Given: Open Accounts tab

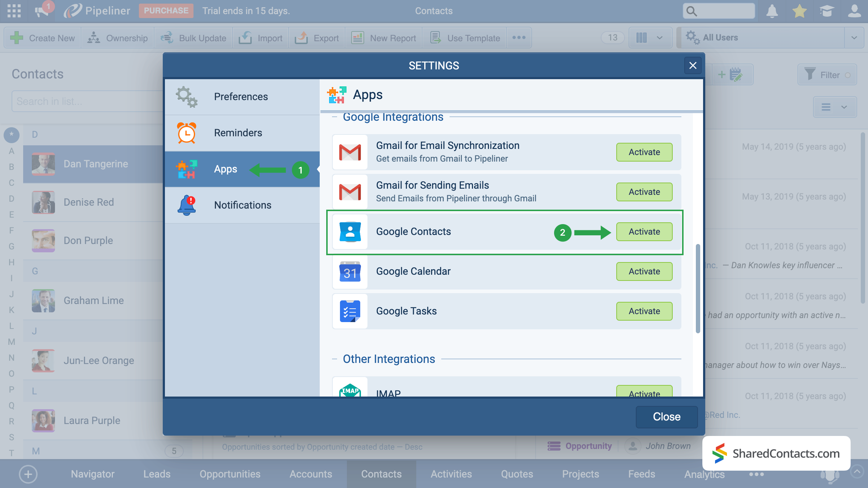Looking at the screenshot, I should [311, 474].
